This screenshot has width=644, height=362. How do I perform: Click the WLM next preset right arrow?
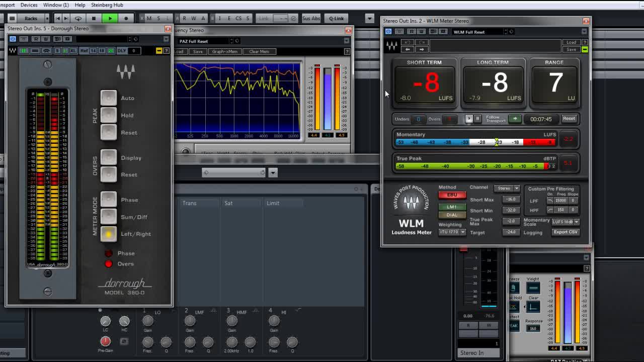(x=422, y=49)
